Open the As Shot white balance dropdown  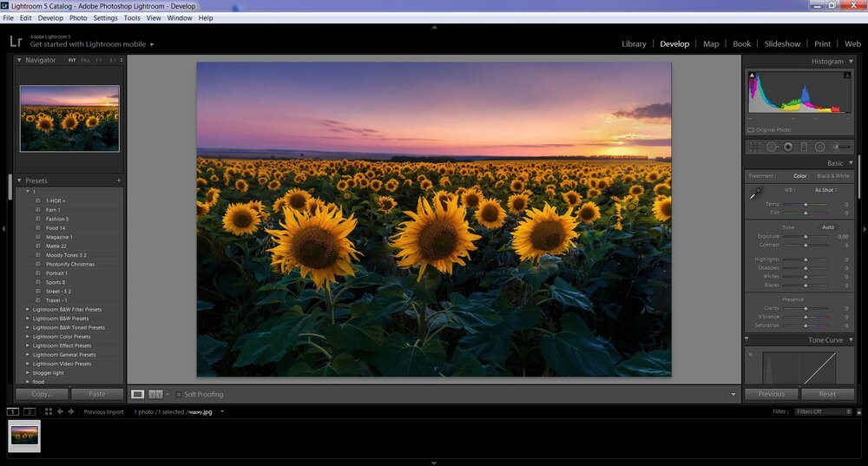826,190
